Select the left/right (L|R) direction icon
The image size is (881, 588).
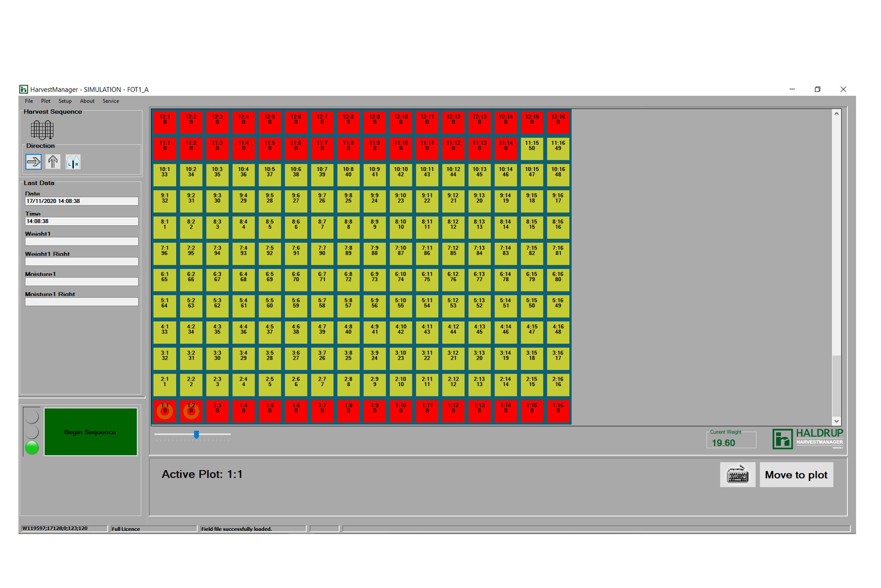click(x=73, y=162)
